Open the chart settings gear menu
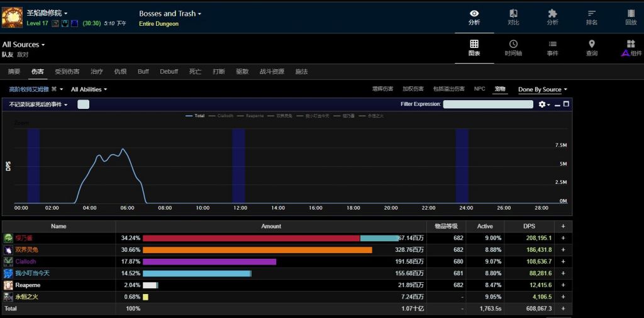 543,105
